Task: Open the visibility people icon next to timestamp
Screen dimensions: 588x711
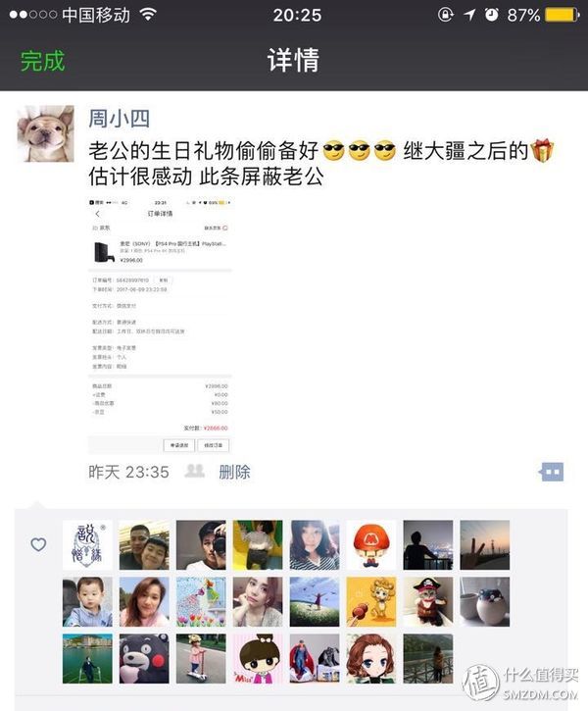Action: coord(194,471)
